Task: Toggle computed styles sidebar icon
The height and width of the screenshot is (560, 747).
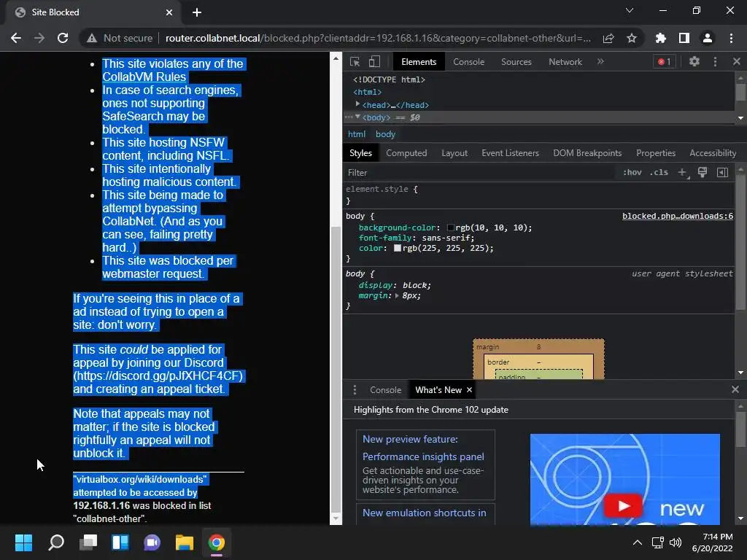Action: [722, 172]
